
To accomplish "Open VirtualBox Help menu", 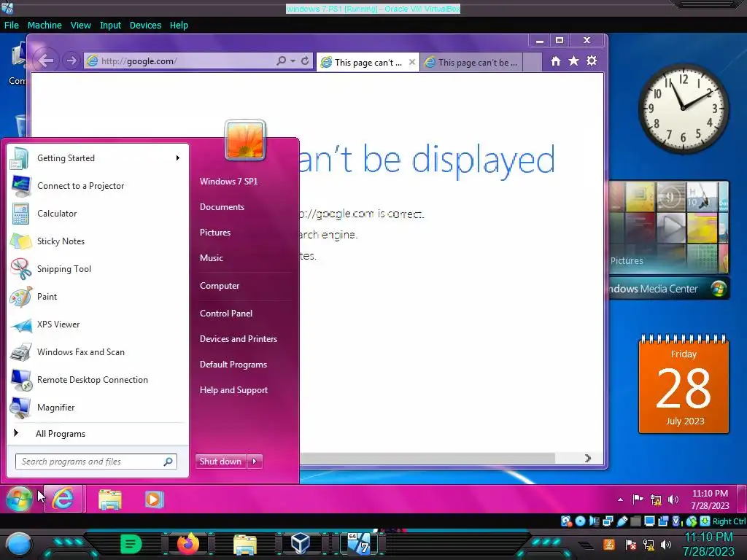I will [179, 26].
